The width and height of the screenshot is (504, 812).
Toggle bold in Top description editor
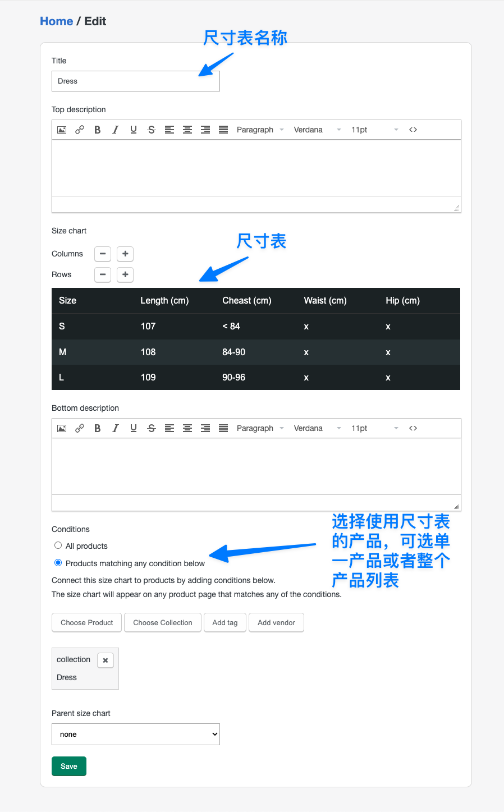98,130
